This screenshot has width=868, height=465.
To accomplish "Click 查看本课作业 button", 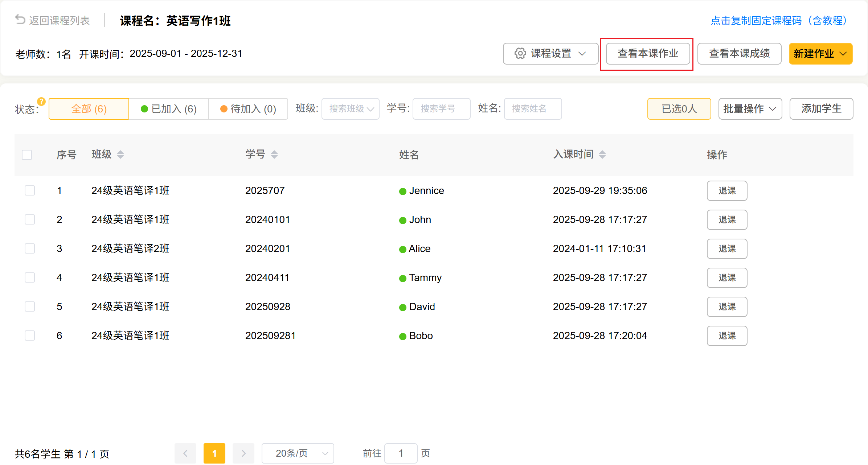I will tap(648, 54).
